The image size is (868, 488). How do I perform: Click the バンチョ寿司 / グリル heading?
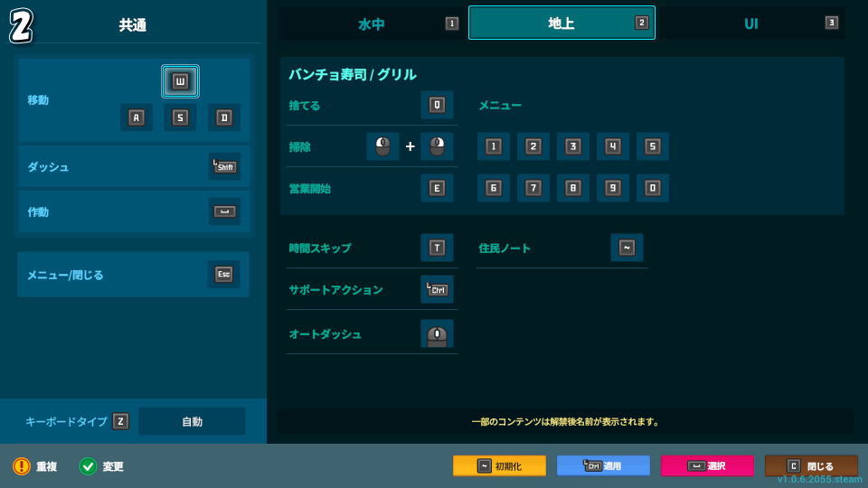click(x=352, y=75)
